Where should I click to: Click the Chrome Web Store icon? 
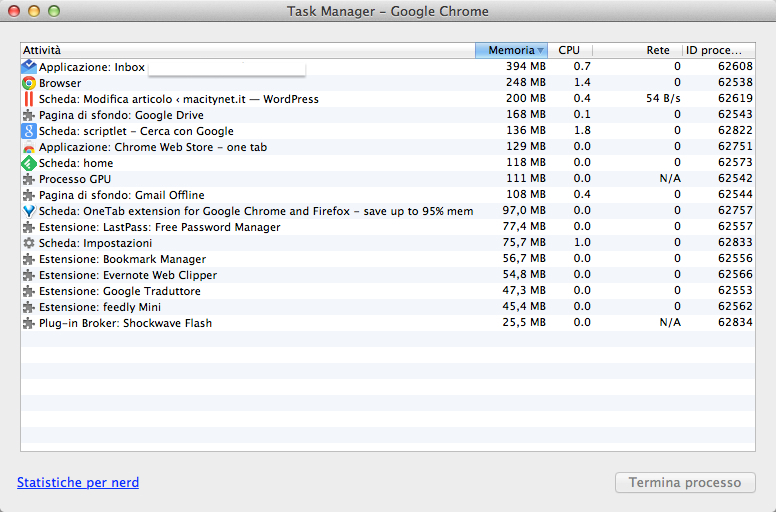click(x=29, y=147)
